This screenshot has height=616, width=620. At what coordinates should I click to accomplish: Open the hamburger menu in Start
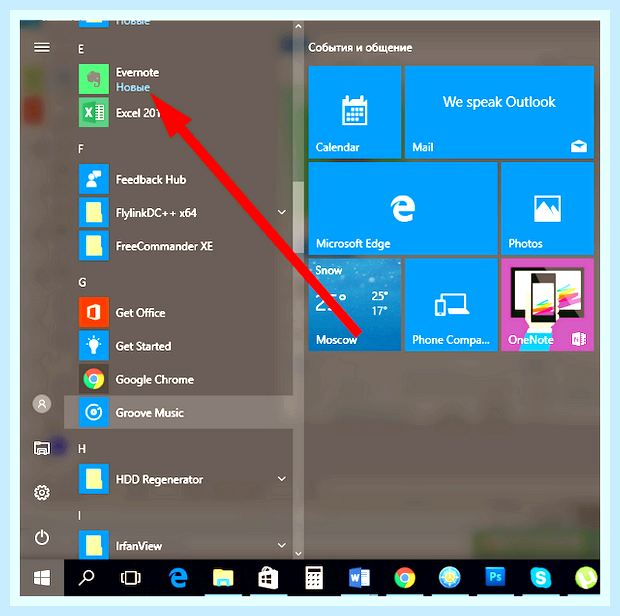42,48
